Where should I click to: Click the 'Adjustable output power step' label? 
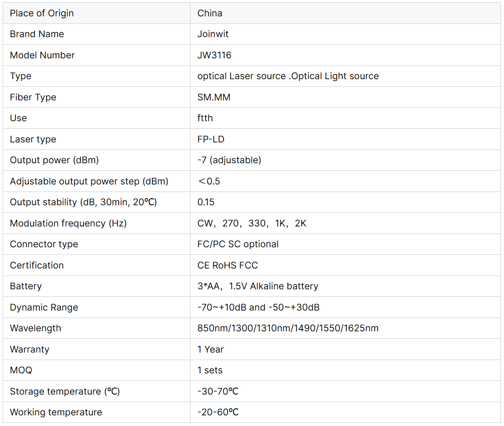pyautogui.click(x=89, y=181)
